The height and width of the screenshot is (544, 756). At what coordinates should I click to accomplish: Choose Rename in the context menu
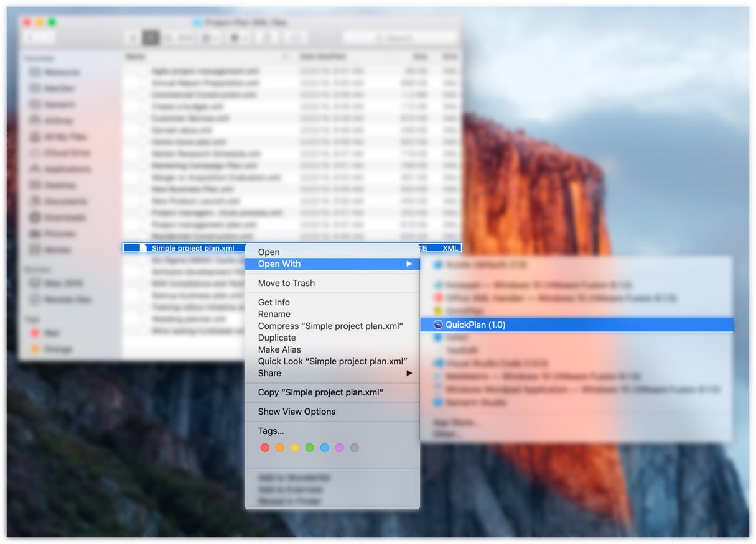tap(274, 314)
